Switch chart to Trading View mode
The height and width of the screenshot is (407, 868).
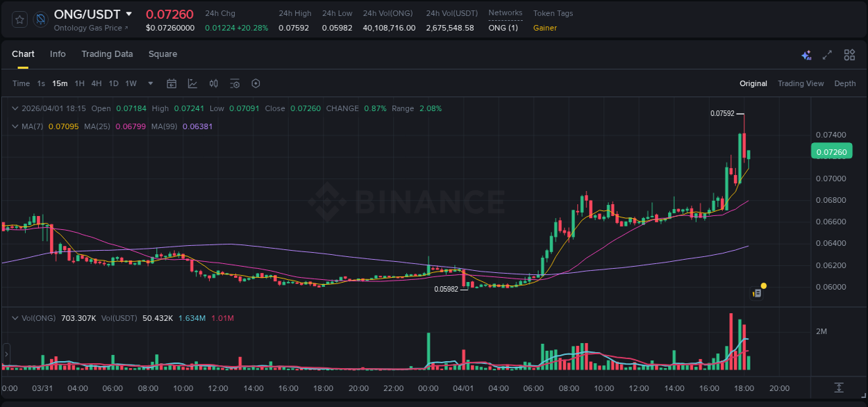[x=801, y=83]
